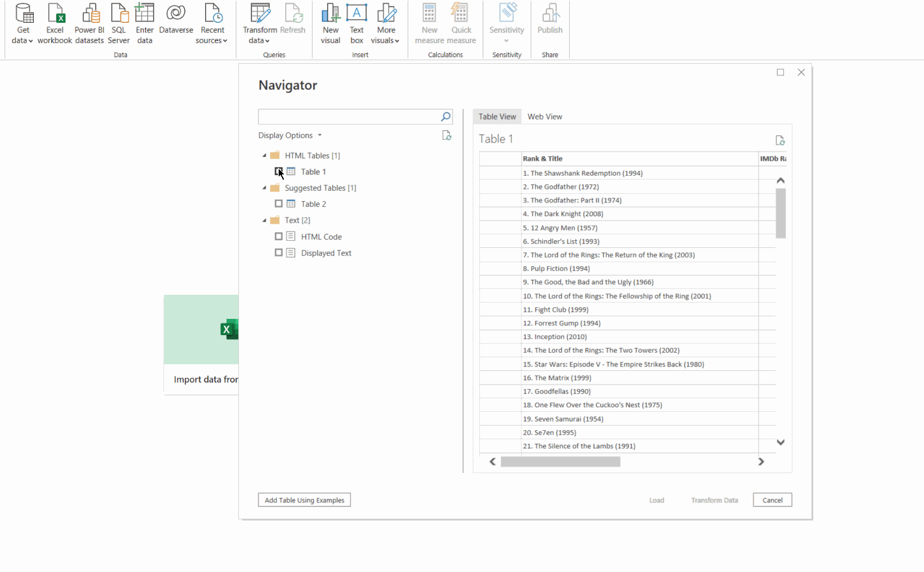Check the Displayed Text checkbox
Screen dimensions: 924x572
point(279,252)
